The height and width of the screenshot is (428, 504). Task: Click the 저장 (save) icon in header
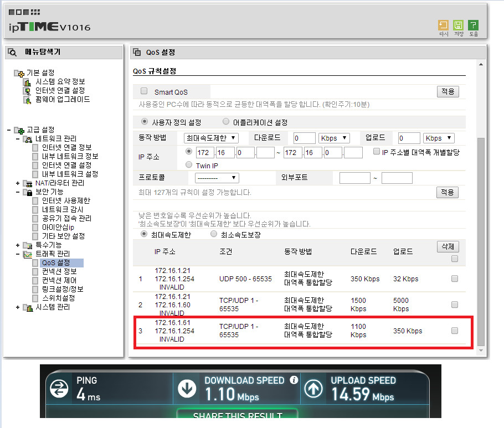[458, 25]
